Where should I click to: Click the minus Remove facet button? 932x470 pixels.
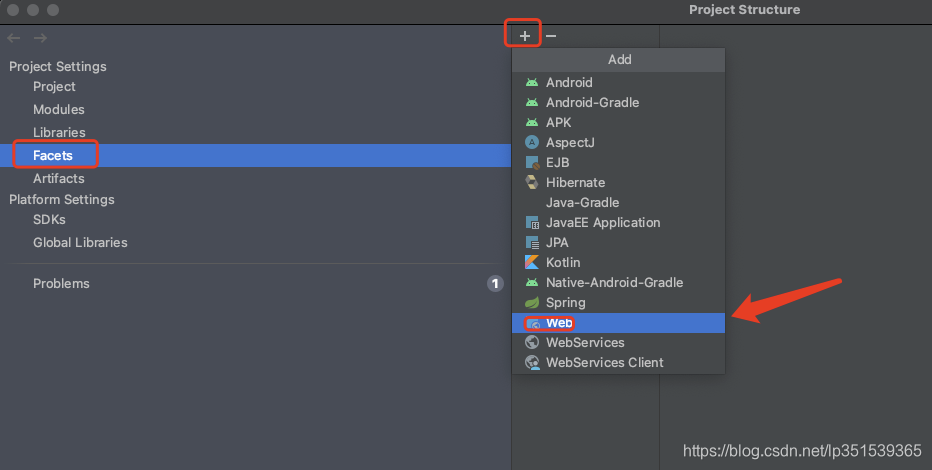tap(551, 36)
